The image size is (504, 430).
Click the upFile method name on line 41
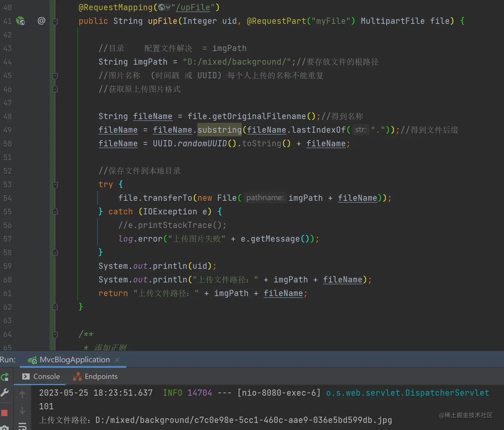[163, 21]
